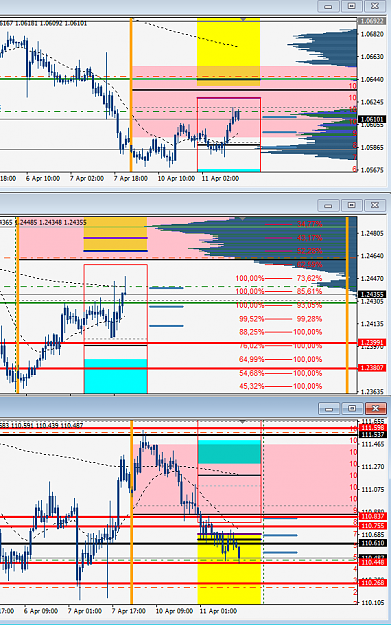Click the 1.06101 current price label
Image resolution: width=391 pixels, height=625 pixels.
click(372, 119)
